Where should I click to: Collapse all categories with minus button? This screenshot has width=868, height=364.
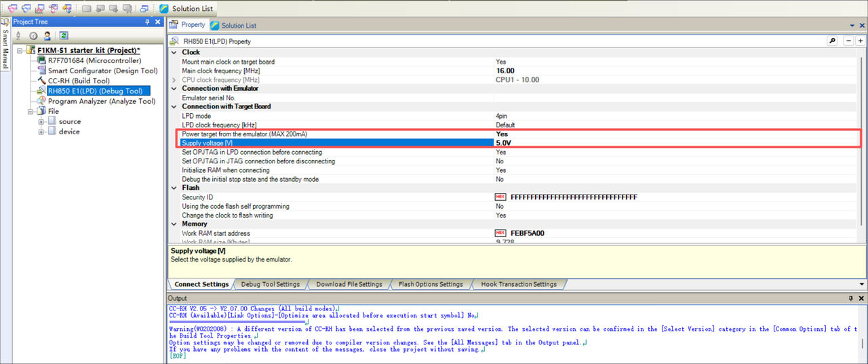click(x=850, y=41)
